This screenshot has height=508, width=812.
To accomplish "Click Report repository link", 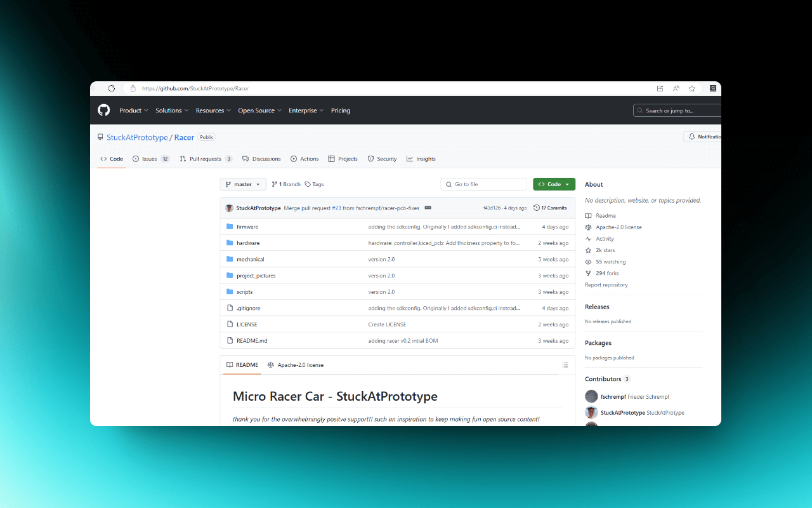I will click(606, 285).
